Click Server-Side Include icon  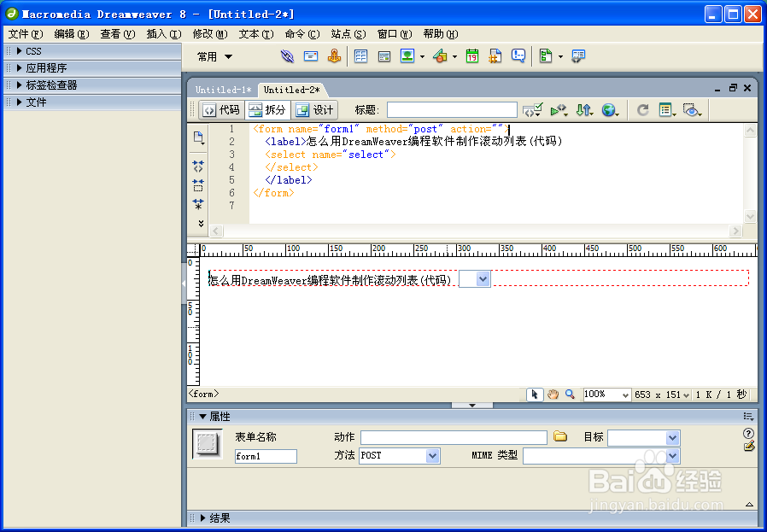point(495,56)
